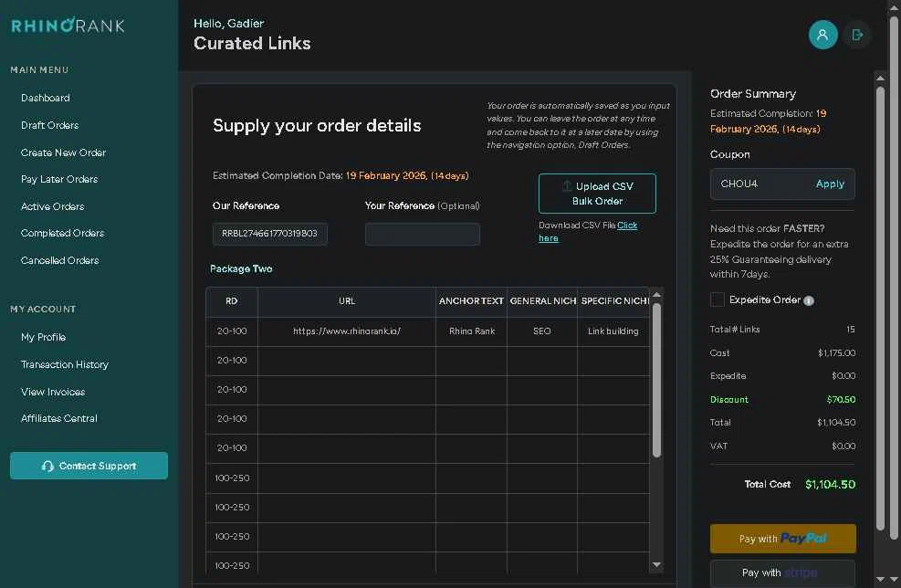Go to Affiliates Central

tap(58, 418)
